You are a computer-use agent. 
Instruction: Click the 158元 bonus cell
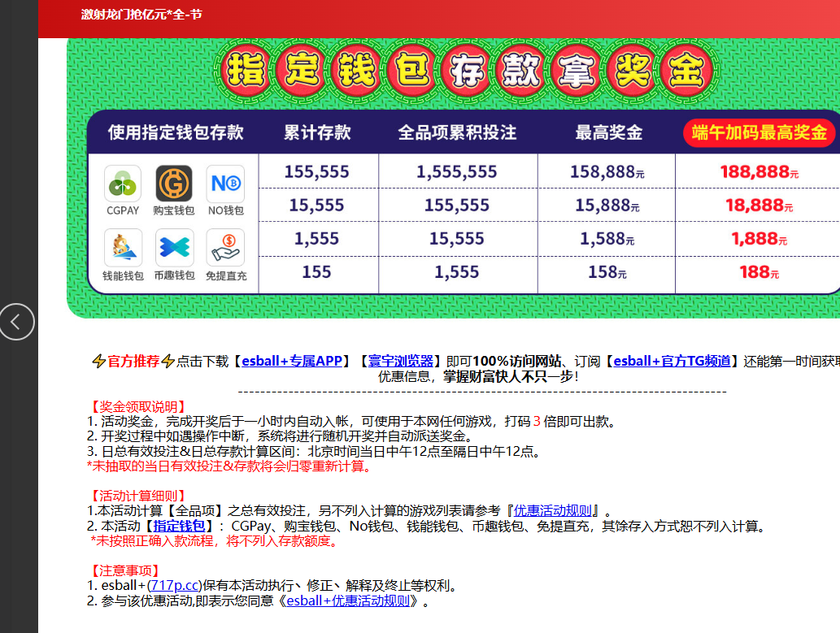coord(607,271)
